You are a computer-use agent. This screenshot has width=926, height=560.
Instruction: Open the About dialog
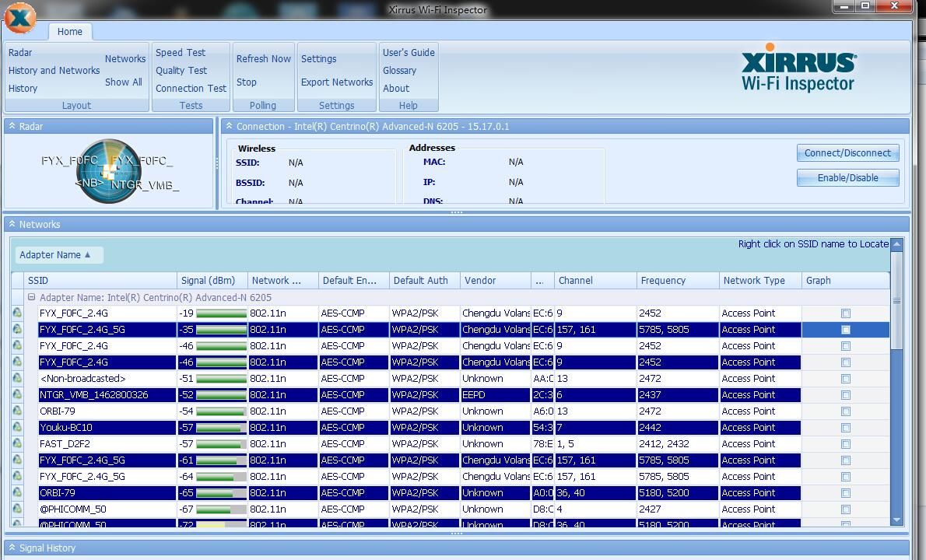click(395, 88)
